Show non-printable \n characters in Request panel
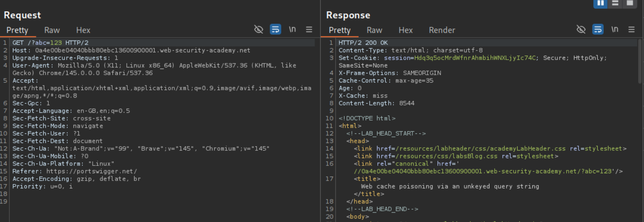Image resolution: width=644 pixels, height=222 pixels. (293, 29)
